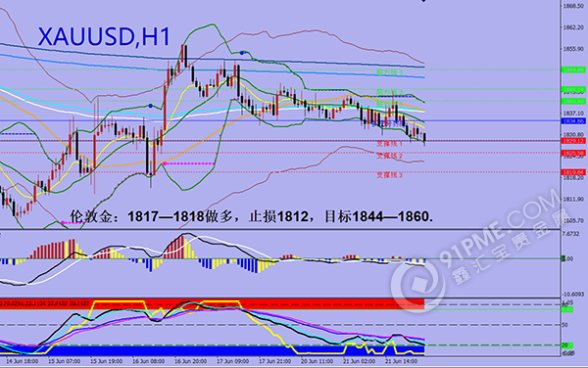Click the green 20 level tag on oscillator scale
Viewport: 588px width, 368px height.
[566, 345]
